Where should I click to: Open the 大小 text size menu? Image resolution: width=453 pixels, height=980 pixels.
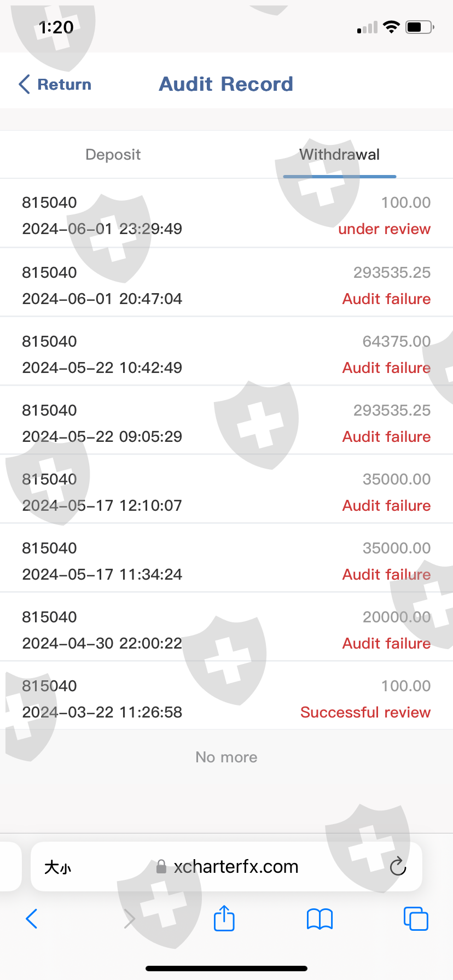click(x=57, y=867)
